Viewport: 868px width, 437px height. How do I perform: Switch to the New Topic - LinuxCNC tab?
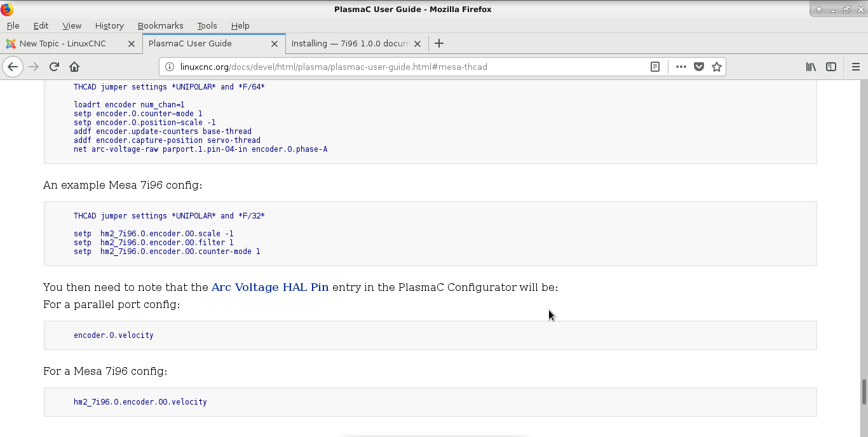(71, 44)
